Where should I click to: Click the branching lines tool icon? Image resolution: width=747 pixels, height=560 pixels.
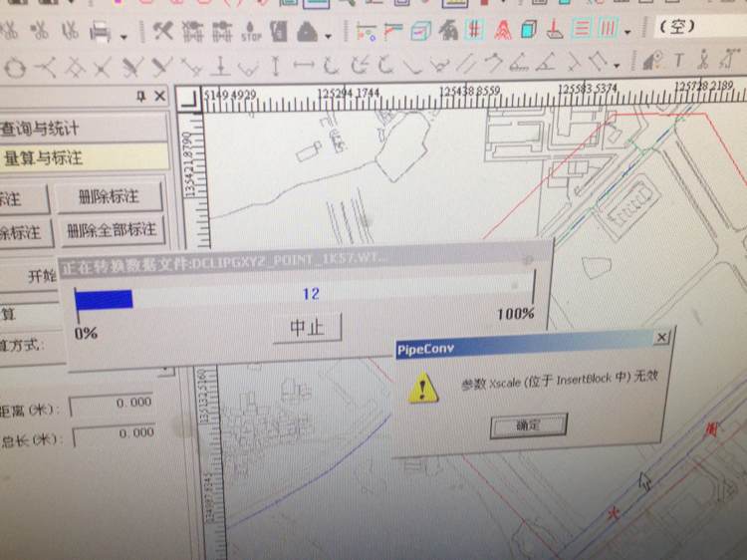[x=45, y=68]
